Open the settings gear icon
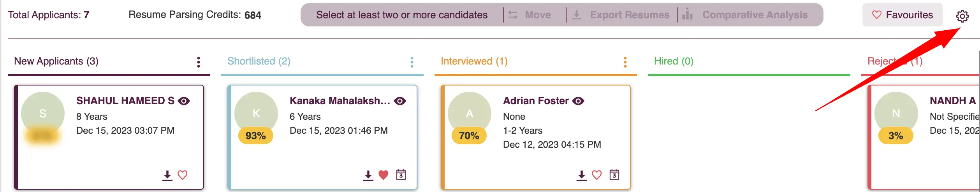This screenshot has width=980, height=192. click(962, 16)
